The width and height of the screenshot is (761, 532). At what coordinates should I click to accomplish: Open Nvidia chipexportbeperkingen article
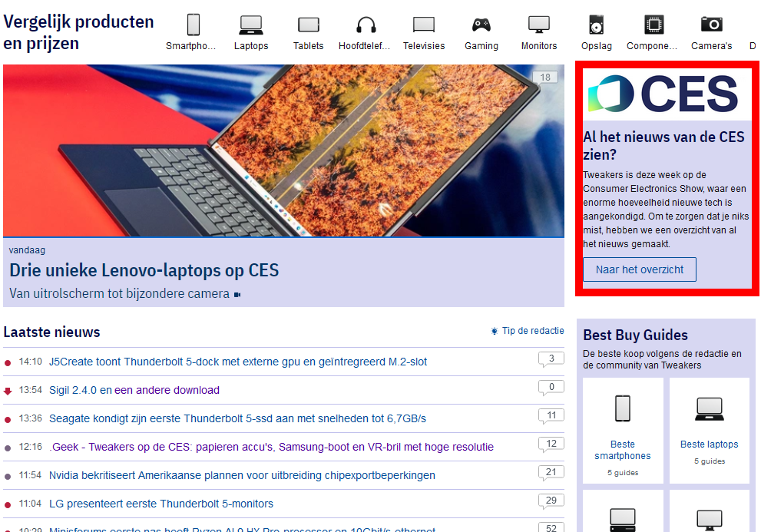coord(242,475)
